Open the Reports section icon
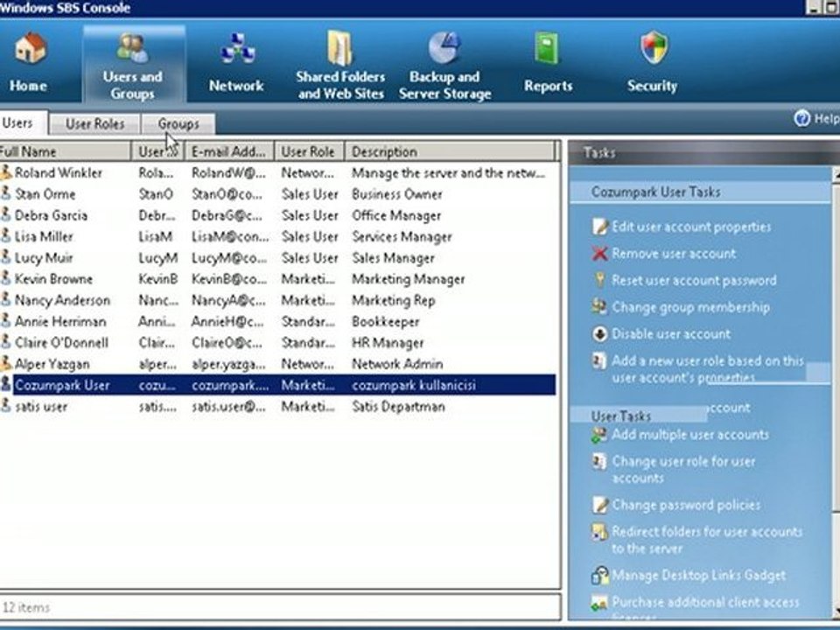The height and width of the screenshot is (630, 840). click(546, 49)
